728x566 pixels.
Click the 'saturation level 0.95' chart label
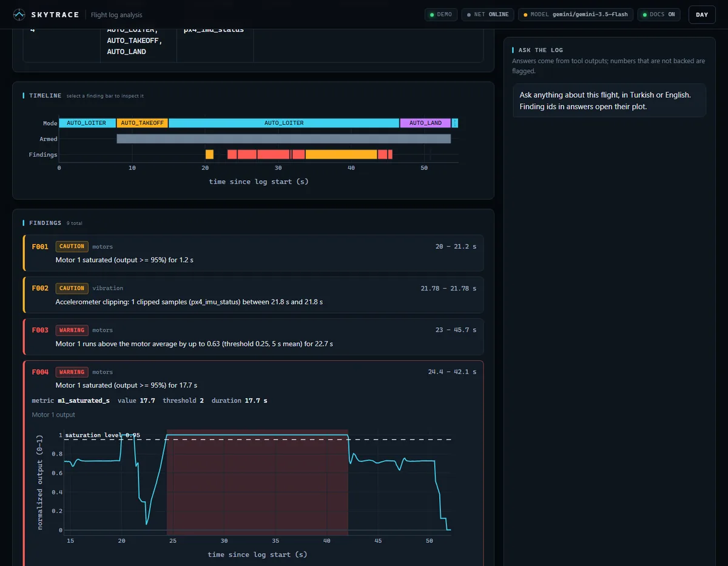coord(103,435)
